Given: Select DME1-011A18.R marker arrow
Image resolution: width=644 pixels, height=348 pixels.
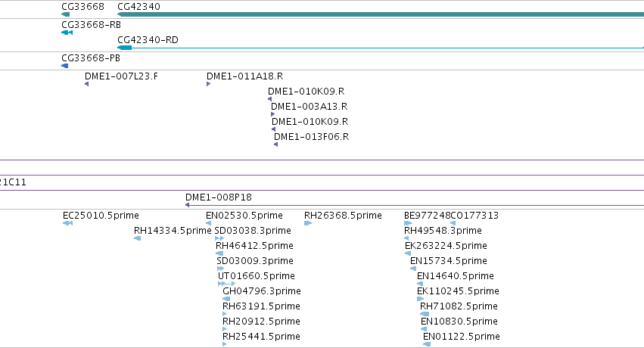Looking at the screenshot, I should coord(209,84).
